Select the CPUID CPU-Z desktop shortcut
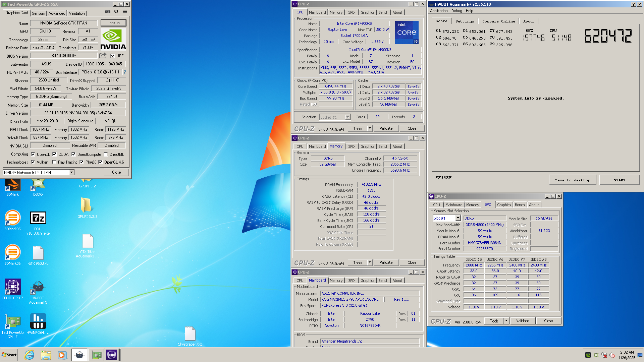Screen dimensions: 644x362 13,289
